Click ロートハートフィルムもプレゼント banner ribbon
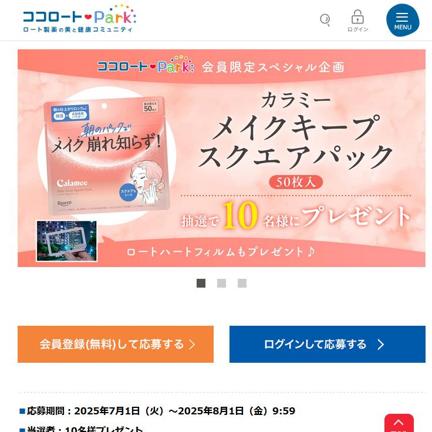Screen dimensions: 432x432 pos(221,252)
